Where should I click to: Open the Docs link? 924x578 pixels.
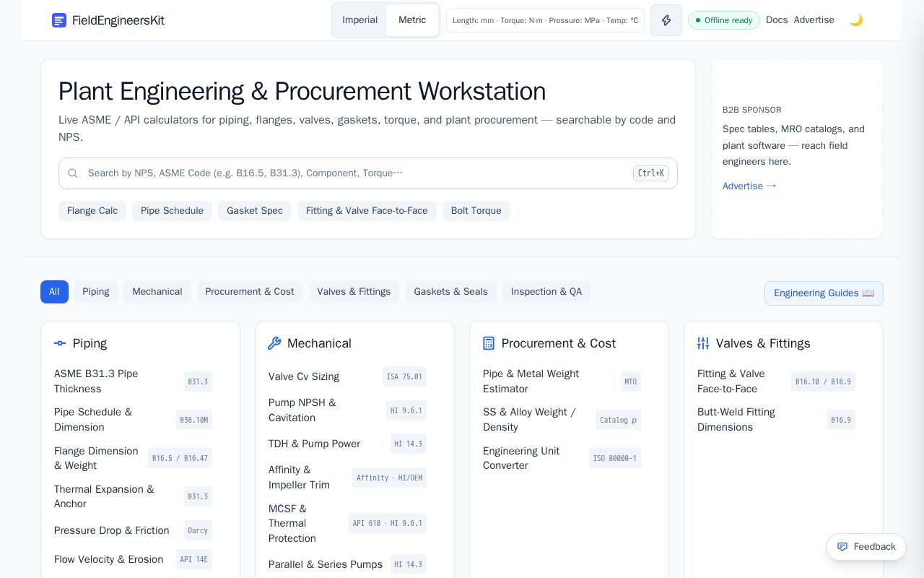pos(777,20)
